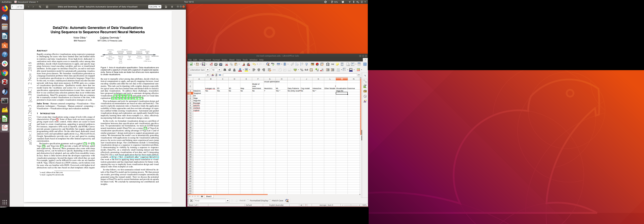This screenshot has width=644, height=224.
Task: Click the Wrap Text icon
Action: click(x=269, y=70)
